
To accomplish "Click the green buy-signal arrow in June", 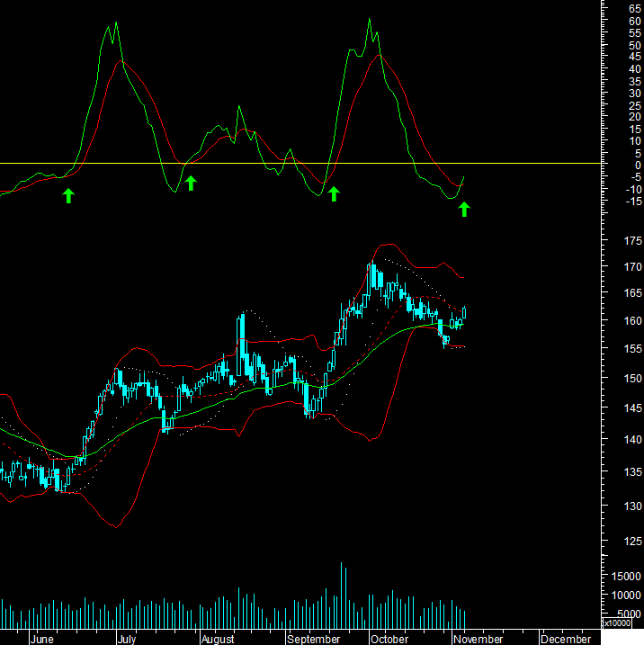I will click(x=68, y=196).
